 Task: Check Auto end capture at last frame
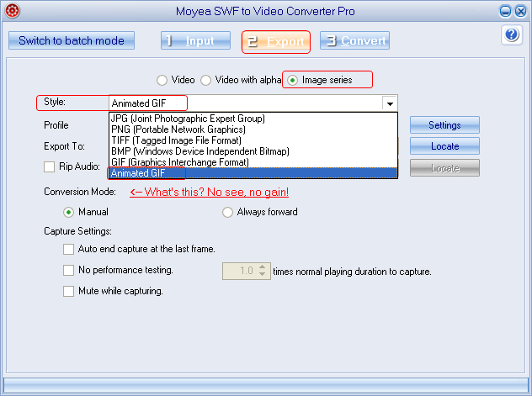click(x=68, y=250)
